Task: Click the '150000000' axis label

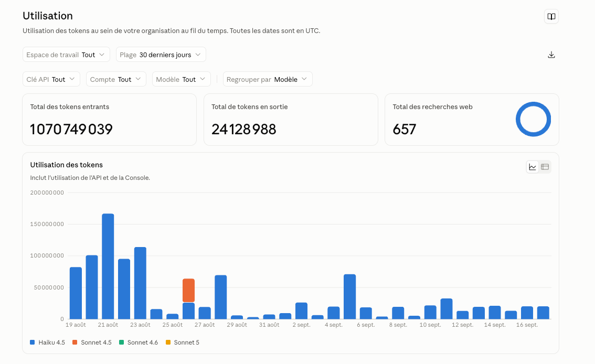Action: 47,224
